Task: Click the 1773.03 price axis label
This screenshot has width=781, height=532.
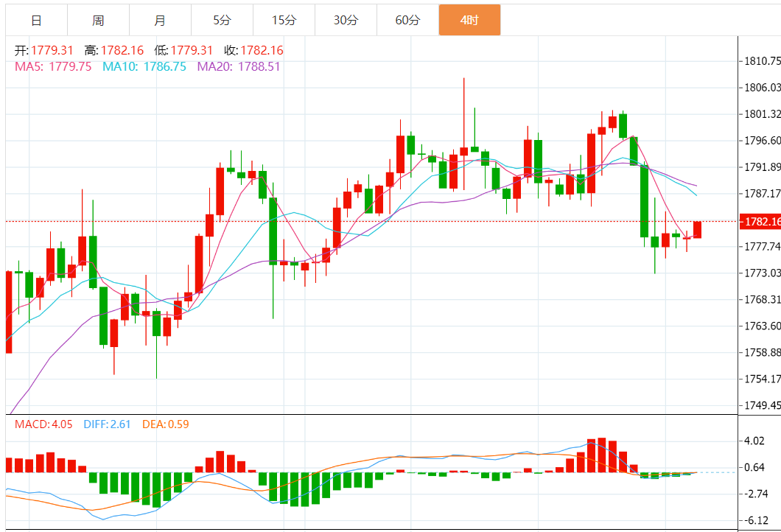Action: pyautogui.click(x=762, y=273)
